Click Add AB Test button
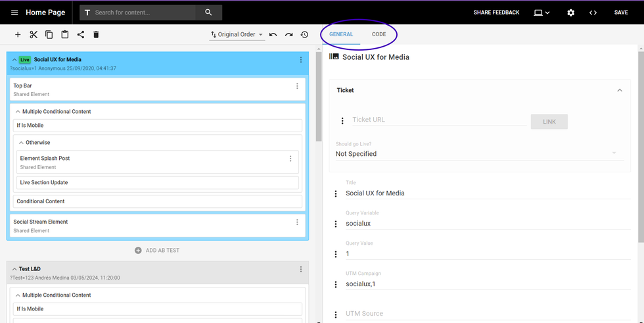The width and height of the screenshot is (644, 323). coord(157,250)
